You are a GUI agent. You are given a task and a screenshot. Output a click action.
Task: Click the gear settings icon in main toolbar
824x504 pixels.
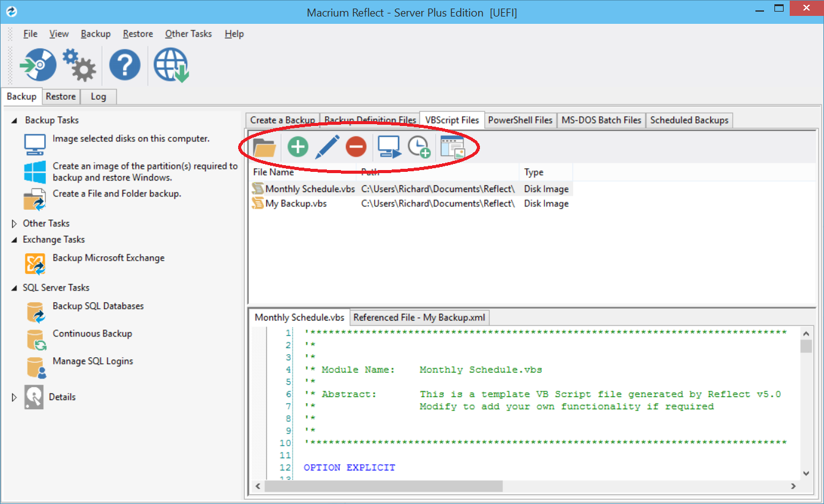(79, 65)
